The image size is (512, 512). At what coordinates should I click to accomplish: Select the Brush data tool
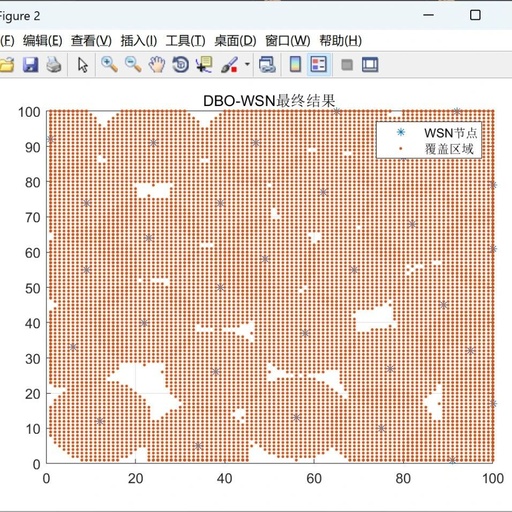229,65
